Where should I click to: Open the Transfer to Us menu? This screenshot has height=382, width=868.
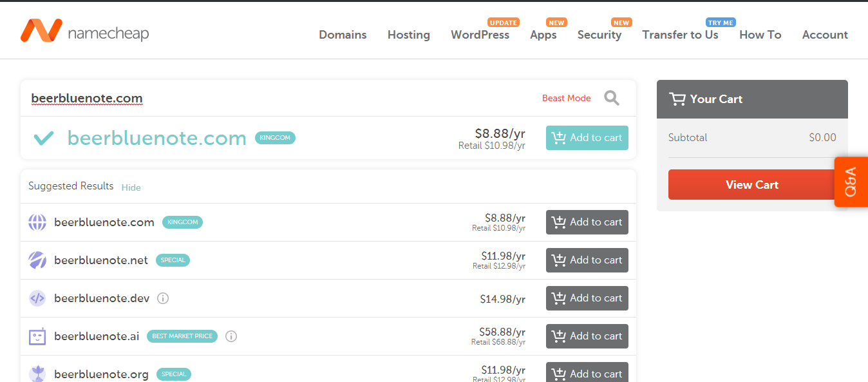(x=680, y=35)
